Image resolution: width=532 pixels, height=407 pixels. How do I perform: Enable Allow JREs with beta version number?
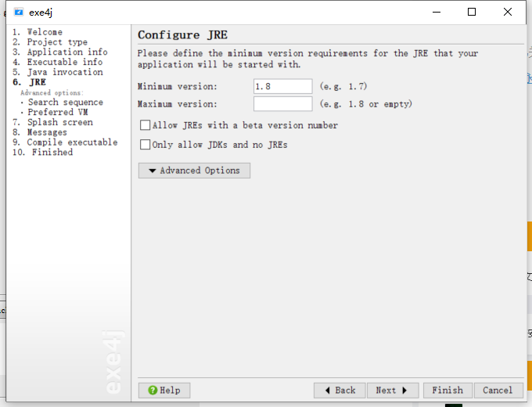click(145, 125)
